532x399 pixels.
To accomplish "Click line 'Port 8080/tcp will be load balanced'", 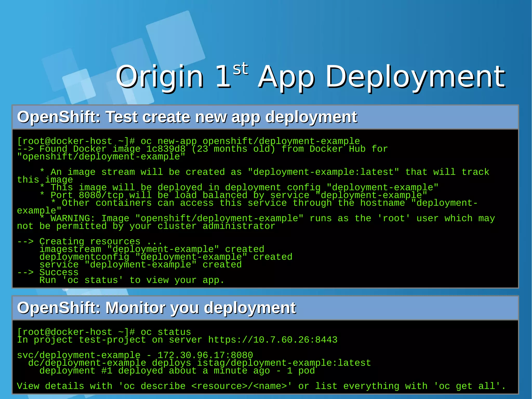I will pos(233,195).
